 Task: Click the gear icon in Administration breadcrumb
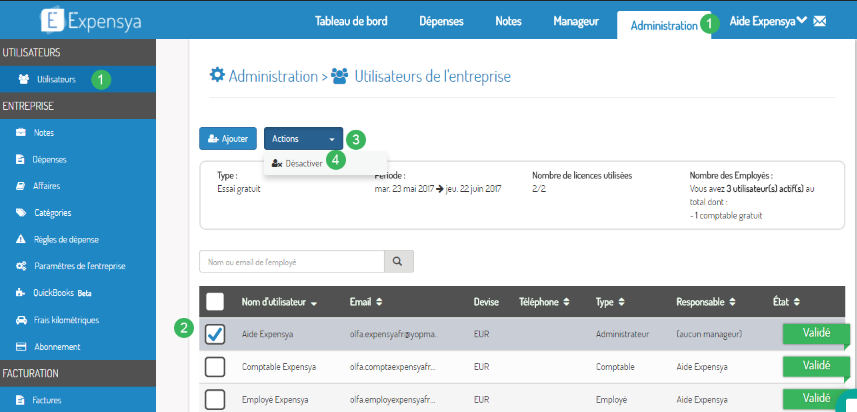click(x=217, y=75)
